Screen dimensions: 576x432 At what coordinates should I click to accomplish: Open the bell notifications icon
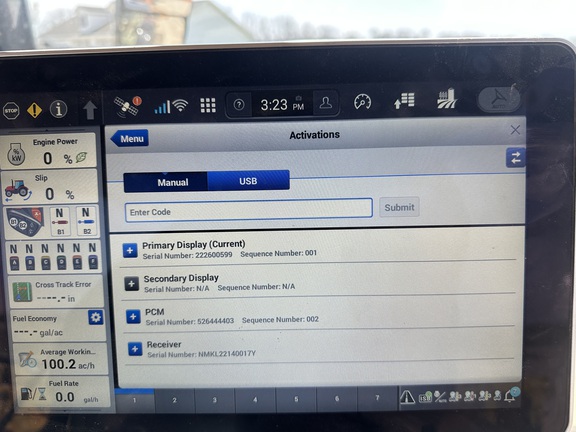click(511, 395)
